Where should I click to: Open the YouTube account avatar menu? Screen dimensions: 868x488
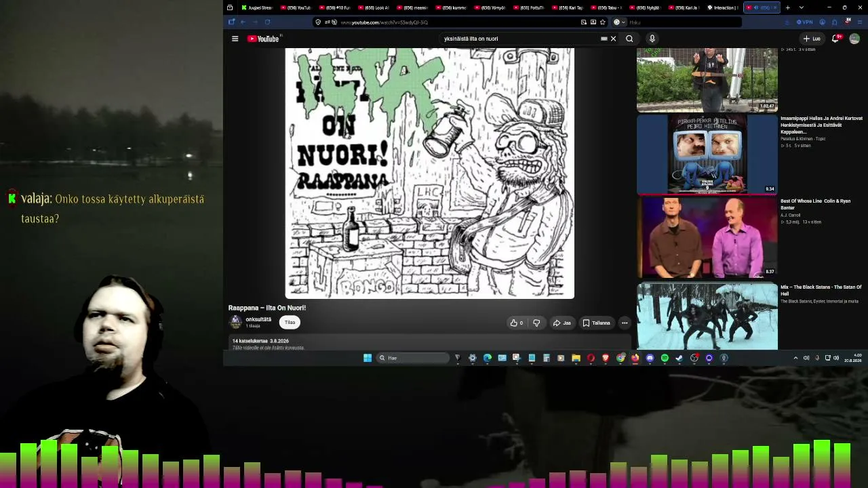coord(854,39)
